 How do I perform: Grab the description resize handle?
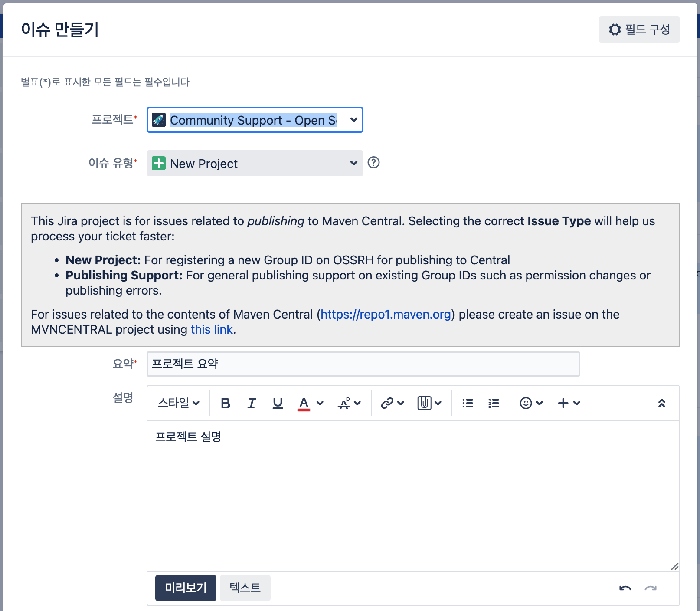pyautogui.click(x=675, y=566)
